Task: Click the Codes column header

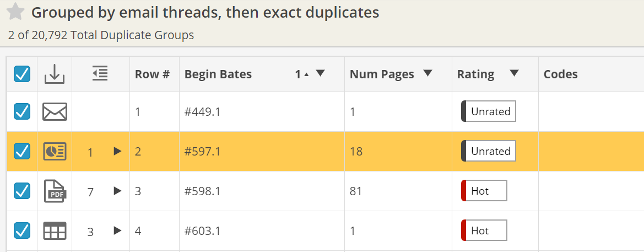Action: point(561,74)
